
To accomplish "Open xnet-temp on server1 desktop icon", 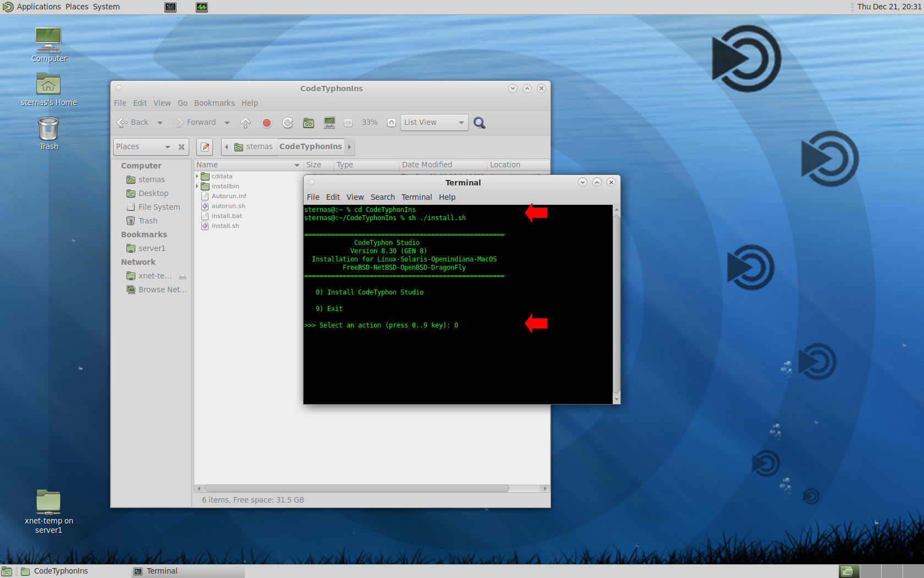I will pos(48,511).
